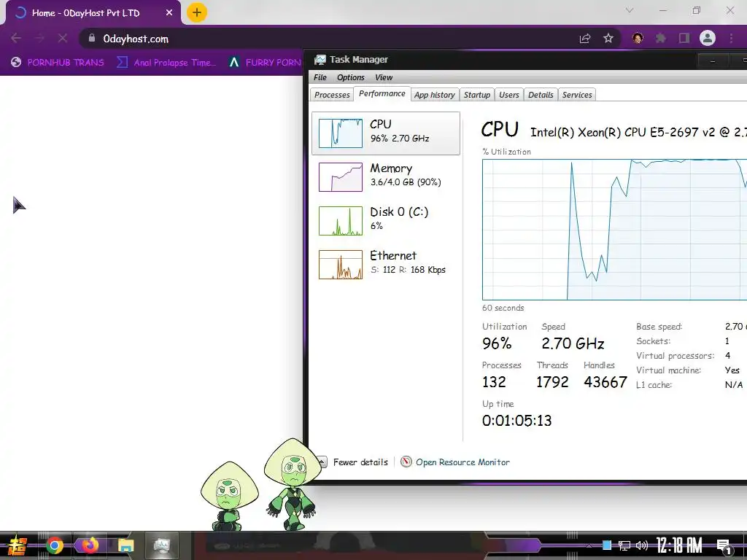Open the Chrome three-dot menu
The width and height of the screenshot is (747, 560).
[x=731, y=38]
